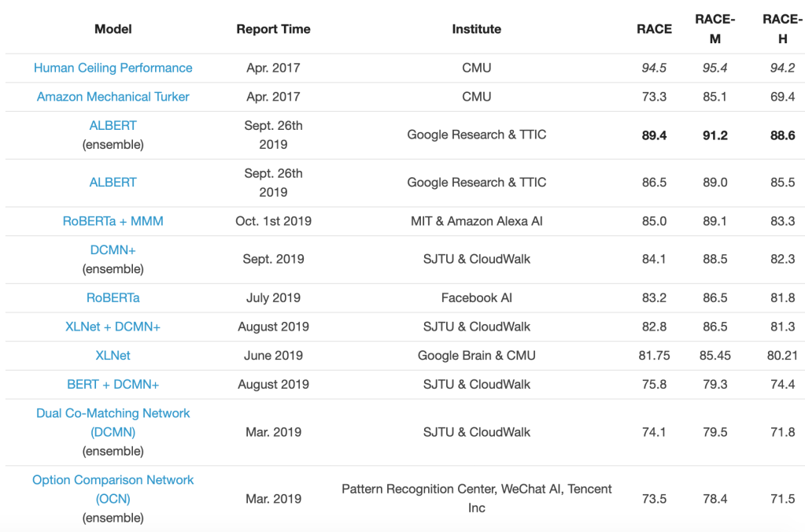The height and width of the screenshot is (532, 805).
Task: Click the Report Time column header
Action: tap(273, 29)
